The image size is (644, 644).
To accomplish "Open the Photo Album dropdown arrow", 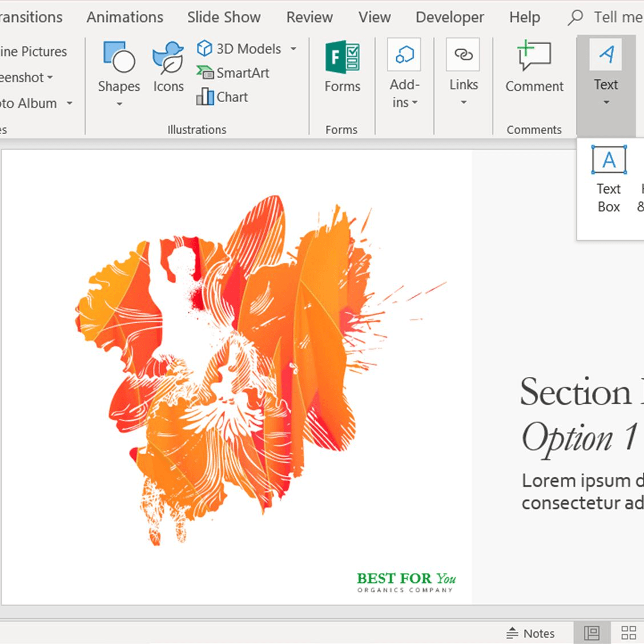I will pyautogui.click(x=70, y=103).
